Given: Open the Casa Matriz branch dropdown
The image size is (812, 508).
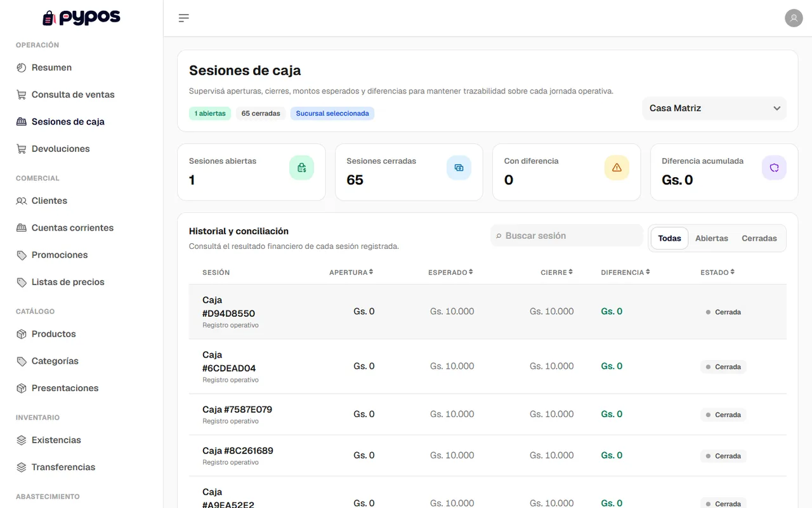Looking at the screenshot, I should coord(714,109).
